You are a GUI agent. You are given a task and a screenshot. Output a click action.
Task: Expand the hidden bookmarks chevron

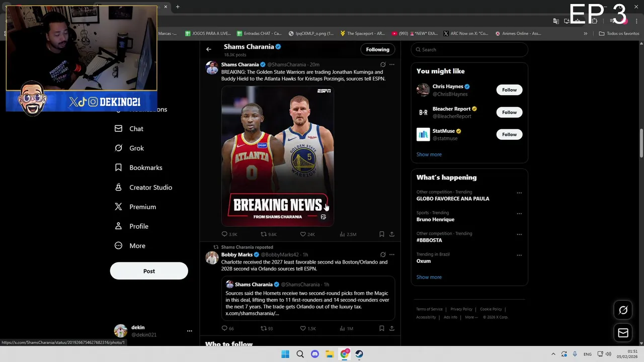(585, 33)
